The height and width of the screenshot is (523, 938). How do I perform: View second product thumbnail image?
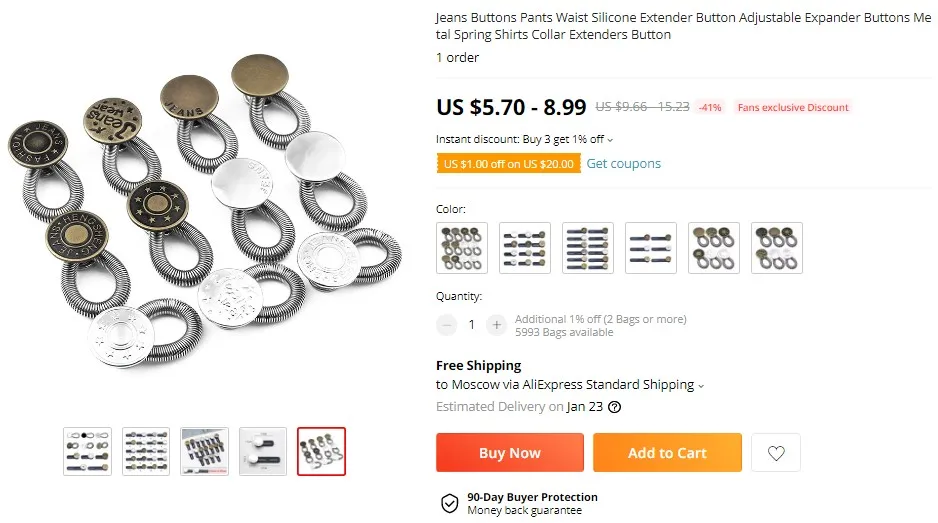tap(146, 451)
